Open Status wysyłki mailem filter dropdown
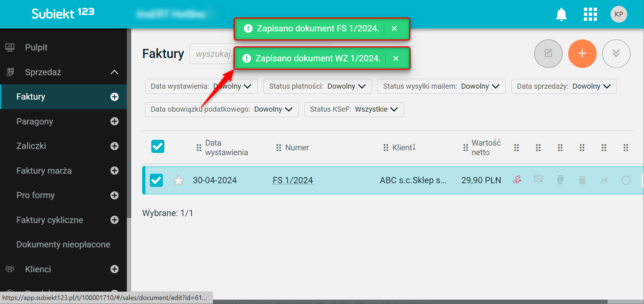Viewport: 644px width, 304px height. 441,86
